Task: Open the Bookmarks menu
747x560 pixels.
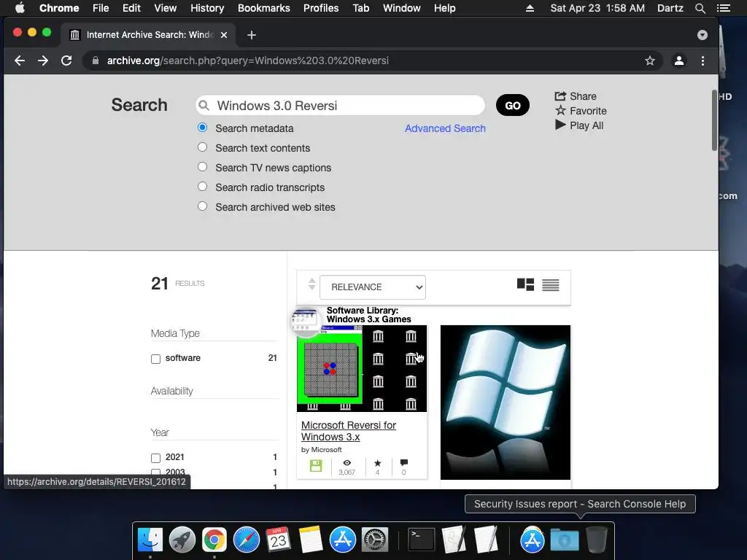Action: click(x=264, y=8)
